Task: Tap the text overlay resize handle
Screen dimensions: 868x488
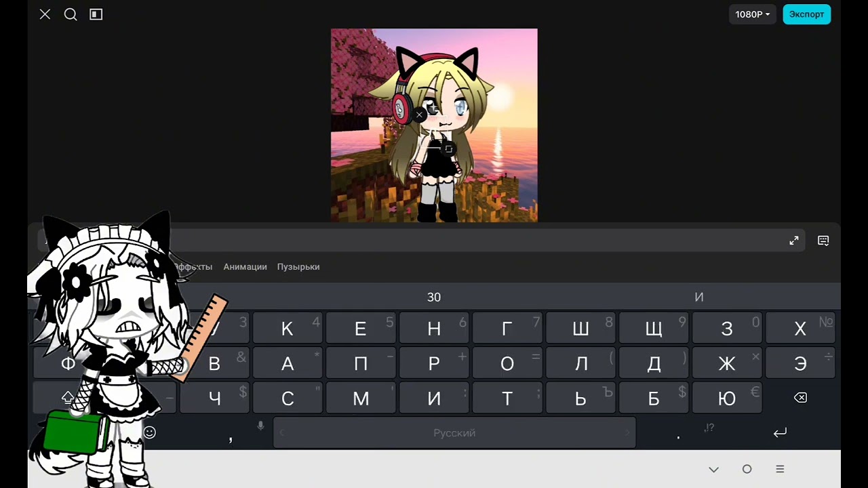Action: 448,148
